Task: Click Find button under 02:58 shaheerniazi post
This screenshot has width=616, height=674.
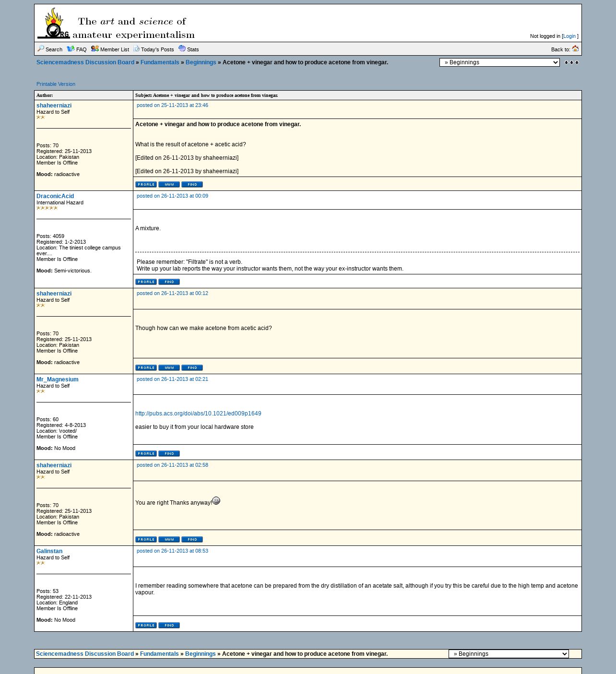Action: click(x=192, y=539)
